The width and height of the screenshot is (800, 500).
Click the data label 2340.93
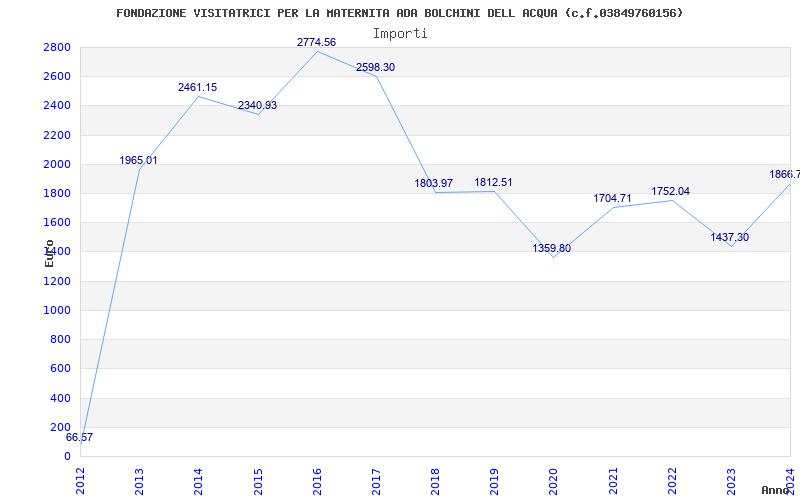[x=258, y=105]
